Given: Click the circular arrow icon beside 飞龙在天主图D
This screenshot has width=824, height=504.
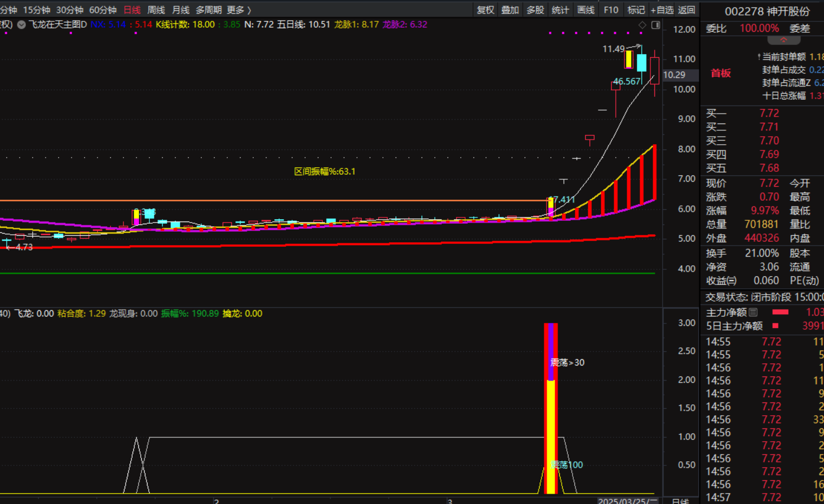Looking at the screenshot, I should 21,25.
